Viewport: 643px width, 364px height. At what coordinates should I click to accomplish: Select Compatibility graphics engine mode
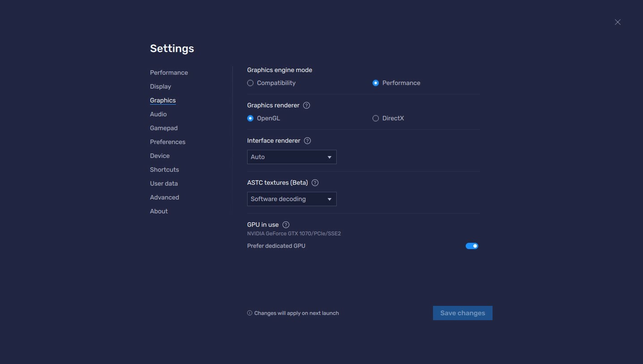click(271, 83)
